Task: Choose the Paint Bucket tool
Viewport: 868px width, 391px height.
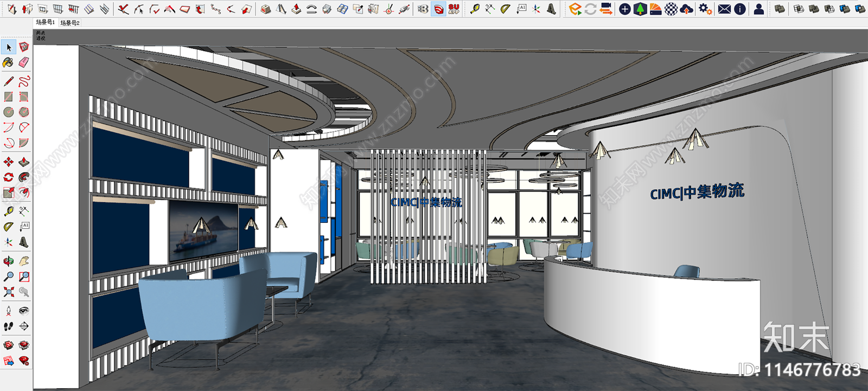Action: click(x=9, y=63)
